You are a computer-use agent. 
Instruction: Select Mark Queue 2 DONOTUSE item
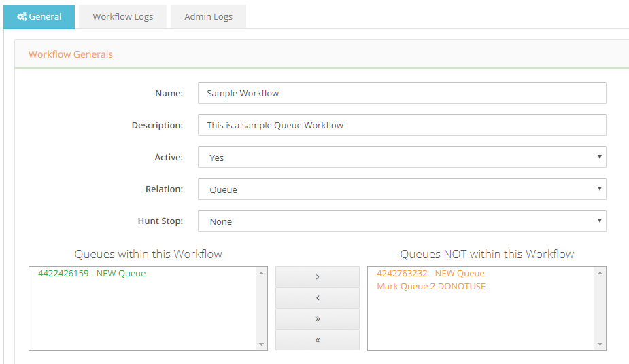[431, 287]
